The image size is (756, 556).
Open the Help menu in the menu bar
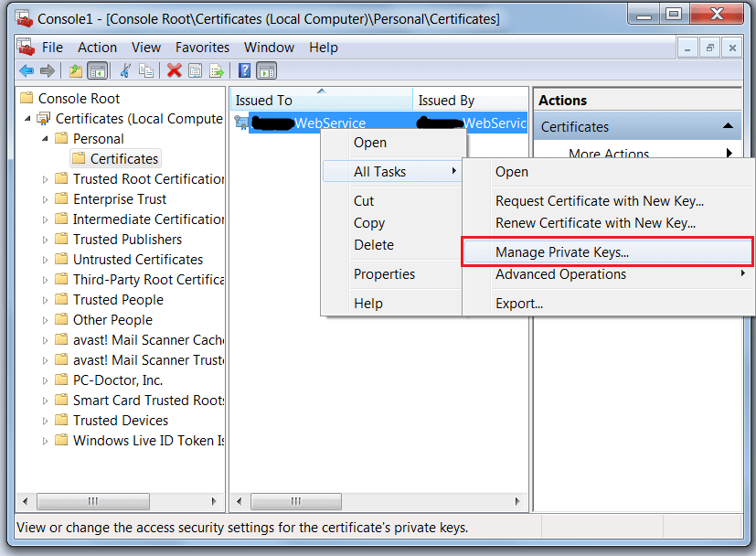(x=324, y=48)
